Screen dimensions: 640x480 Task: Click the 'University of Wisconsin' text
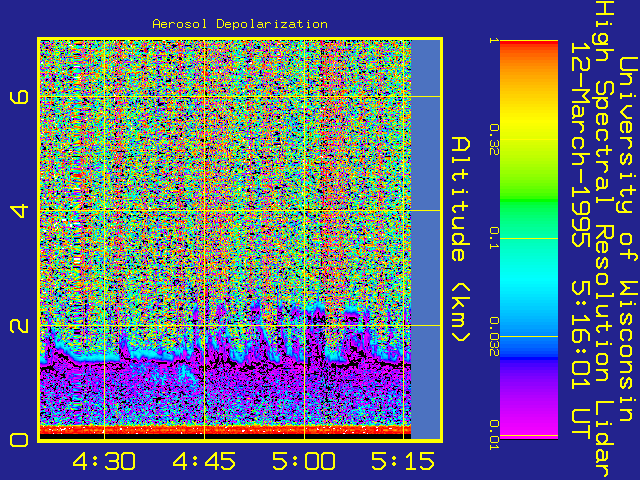point(629,239)
